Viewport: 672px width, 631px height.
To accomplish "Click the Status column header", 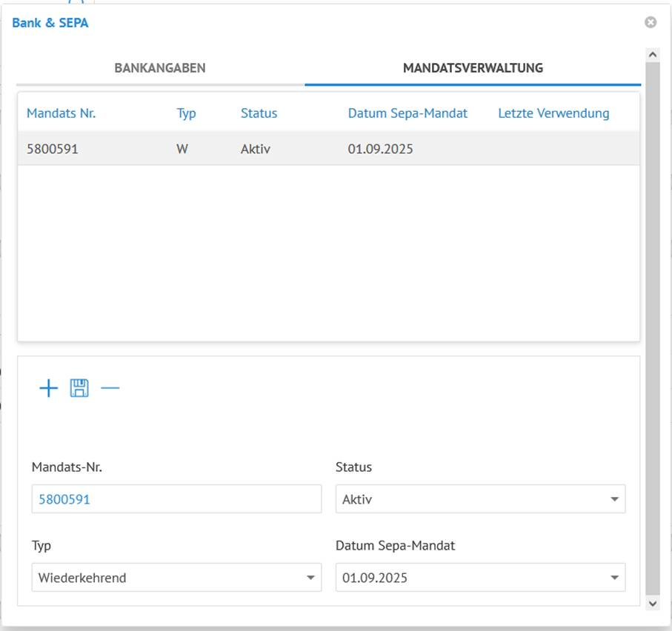I will [x=259, y=113].
